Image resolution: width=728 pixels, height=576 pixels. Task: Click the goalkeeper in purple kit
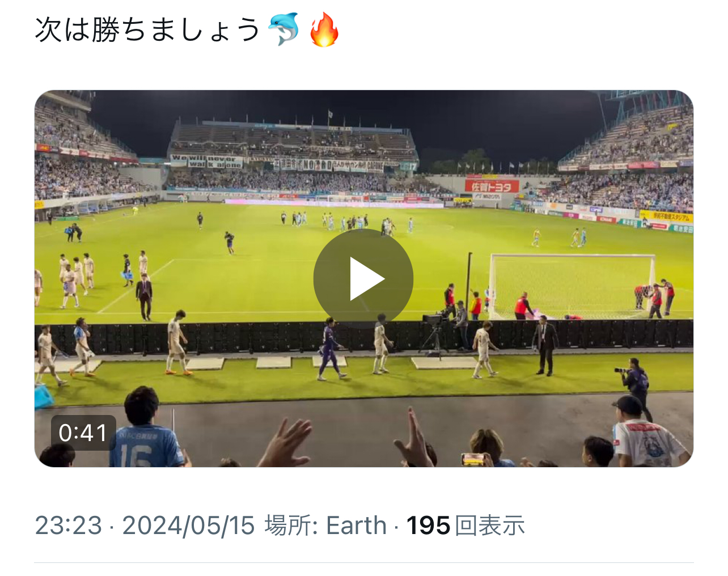[x=329, y=349]
